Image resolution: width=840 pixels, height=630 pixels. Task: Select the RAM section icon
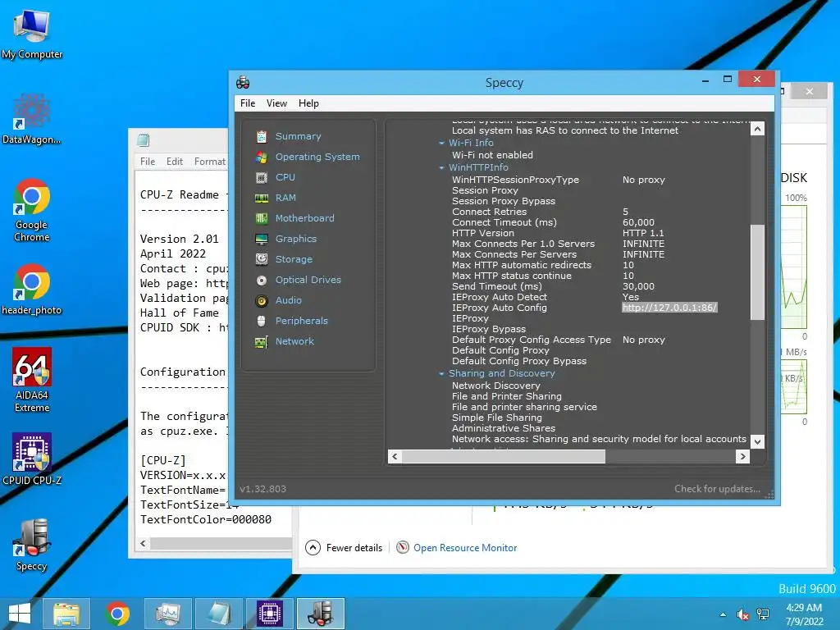[x=262, y=199]
